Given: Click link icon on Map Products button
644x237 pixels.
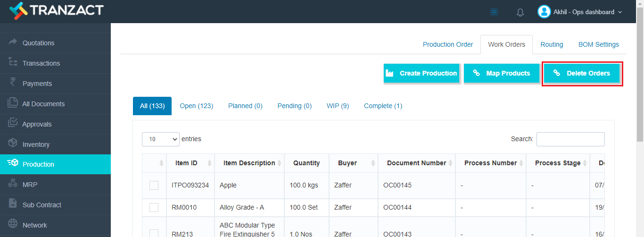Looking at the screenshot, I should pyautogui.click(x=476, y=73).
